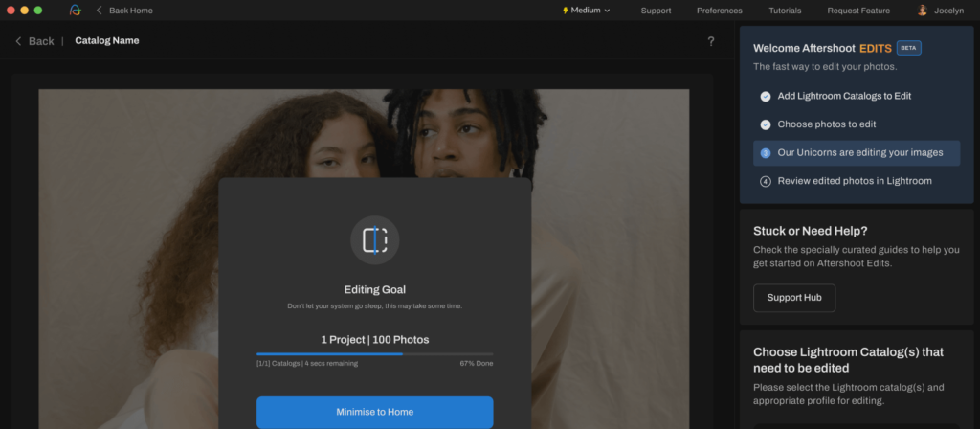Open the Request Feature menu
This screenshot has height=429, width=980.
858,10
